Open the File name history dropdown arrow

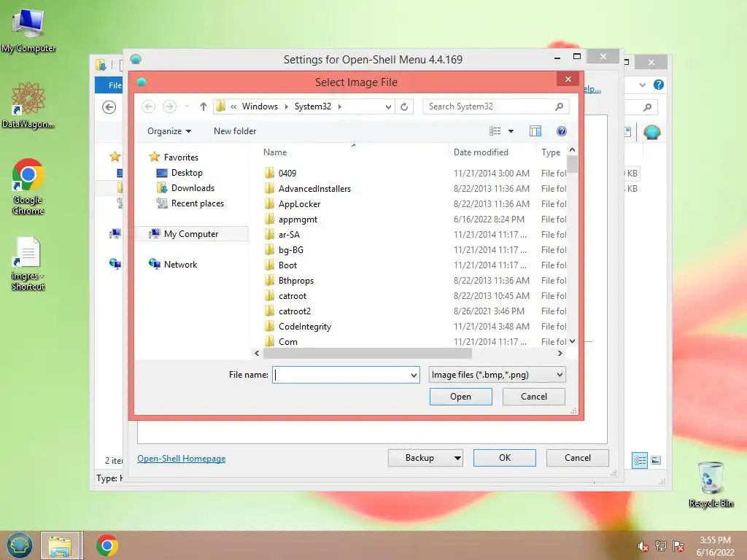[414, 375]
